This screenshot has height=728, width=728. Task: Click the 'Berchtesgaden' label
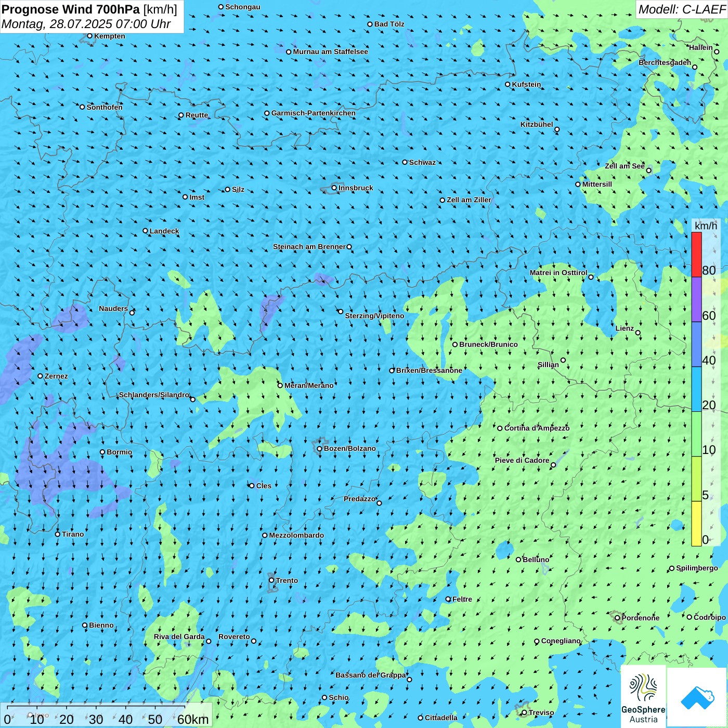(x=665, y=62)
